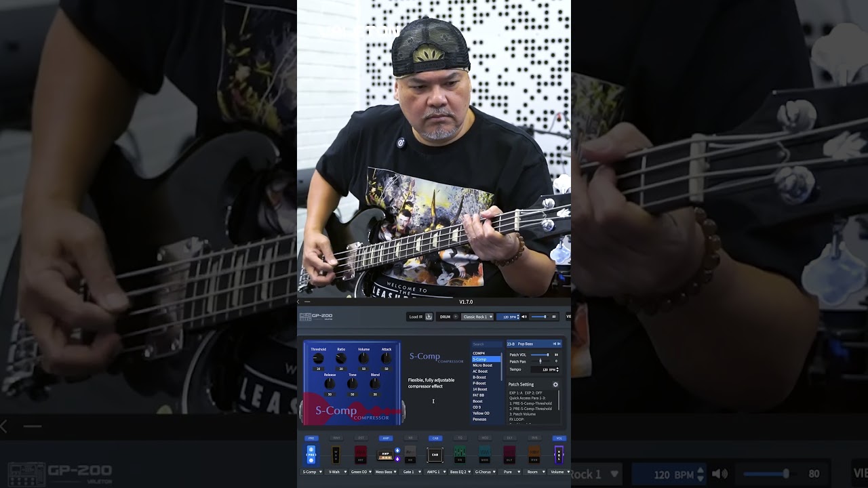
Task: Toggle the WAH module on
Action: click(x=336, y=439)
